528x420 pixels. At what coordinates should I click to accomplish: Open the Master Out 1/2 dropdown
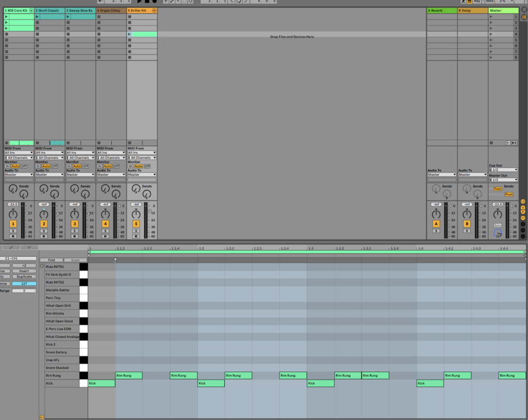coord(503,180)
